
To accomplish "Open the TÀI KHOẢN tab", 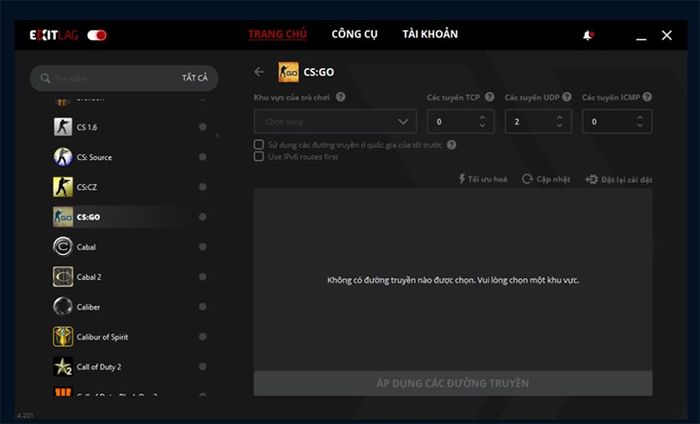I will (430, 34).
